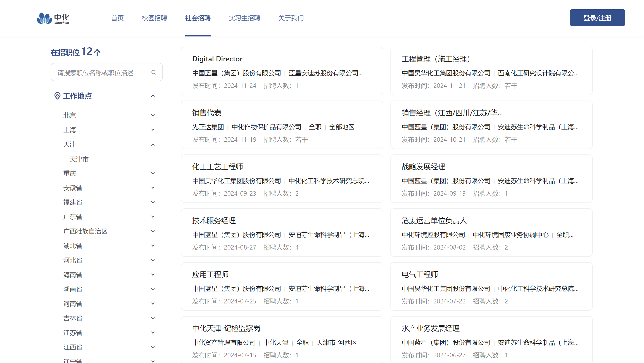This screenshot has width=644, height=363.
Task: Select 江西省 in location list
Action: 73,347
